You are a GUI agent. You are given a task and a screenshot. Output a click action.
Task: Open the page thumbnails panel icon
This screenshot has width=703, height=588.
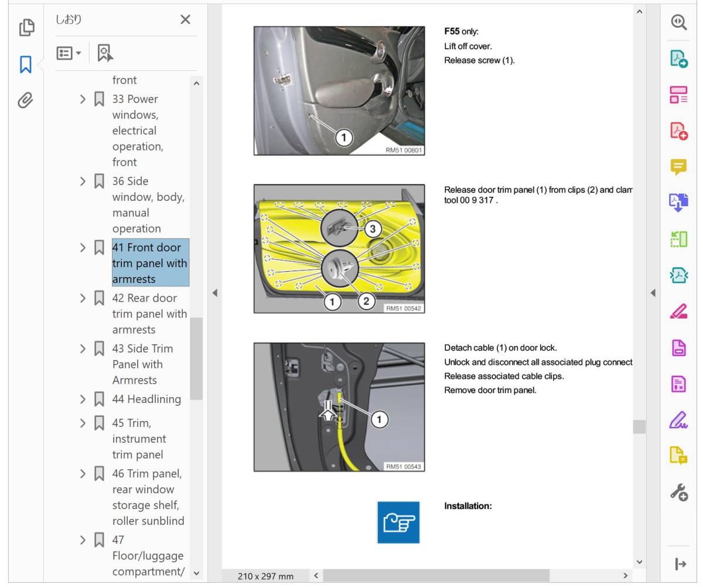coord(26,27)
